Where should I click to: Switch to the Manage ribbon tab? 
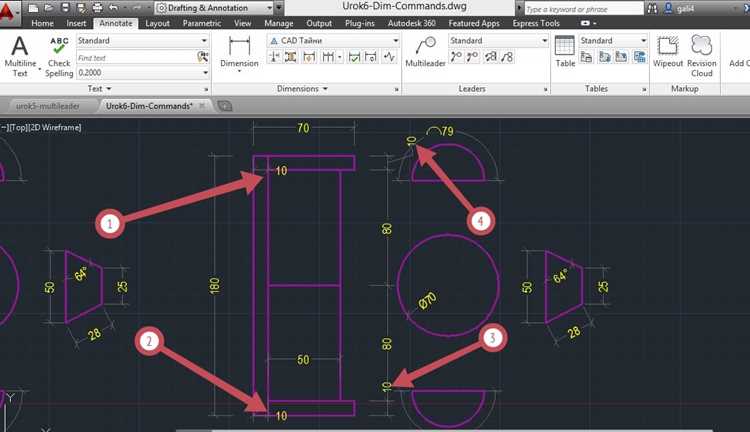click(x=279, y=23)
